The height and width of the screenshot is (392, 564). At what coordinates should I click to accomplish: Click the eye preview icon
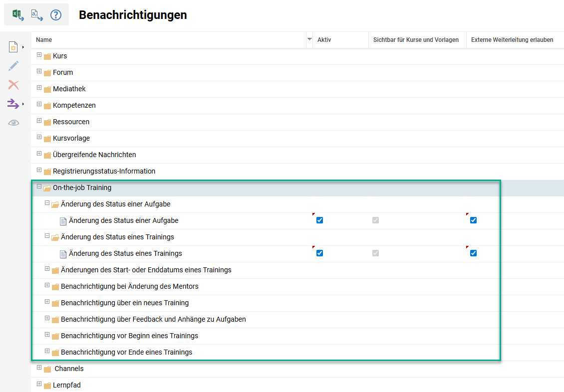[x=14, y=122]
